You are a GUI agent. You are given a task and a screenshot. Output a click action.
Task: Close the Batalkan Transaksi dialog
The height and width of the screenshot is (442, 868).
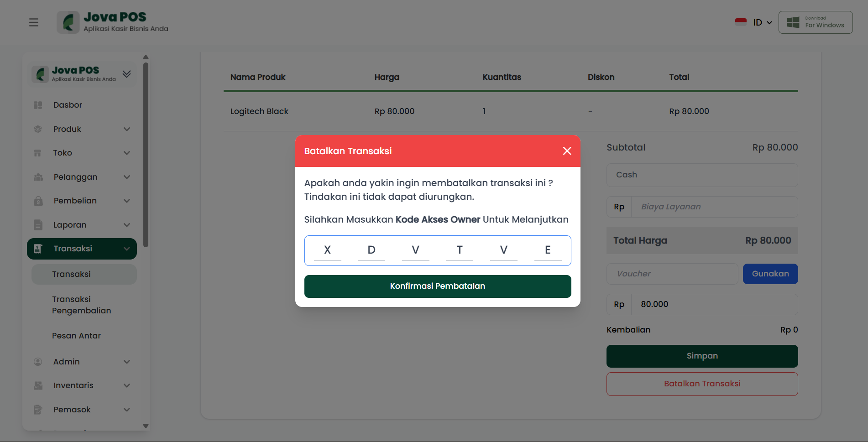click(x=567, y=151)
